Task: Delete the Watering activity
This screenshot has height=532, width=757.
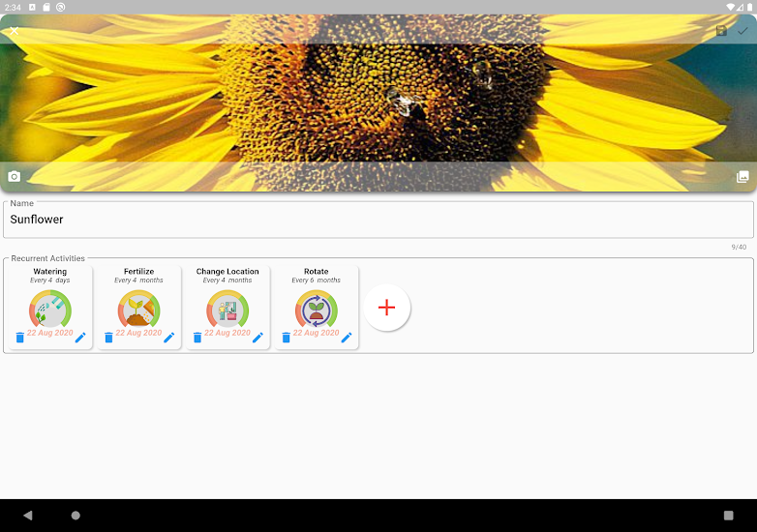Action: tap(20, 338)
